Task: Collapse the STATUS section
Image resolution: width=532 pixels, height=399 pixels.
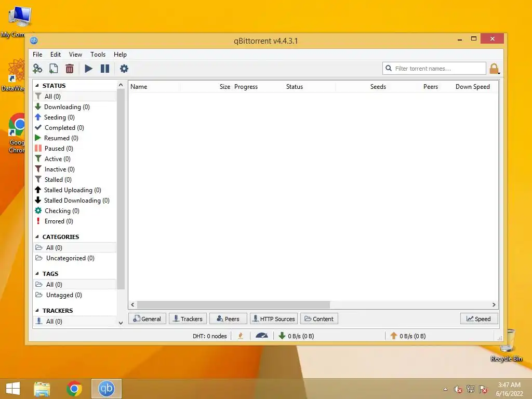Action: click(x=37, y=86)
